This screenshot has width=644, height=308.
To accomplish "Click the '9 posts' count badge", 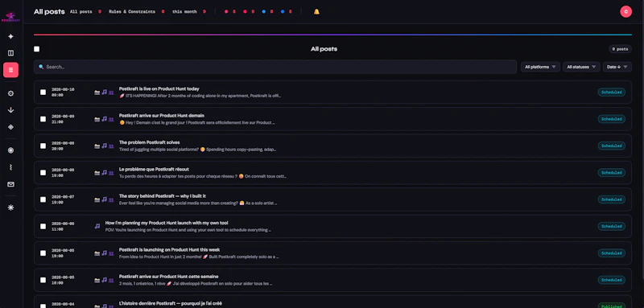I will coord(620,49).
